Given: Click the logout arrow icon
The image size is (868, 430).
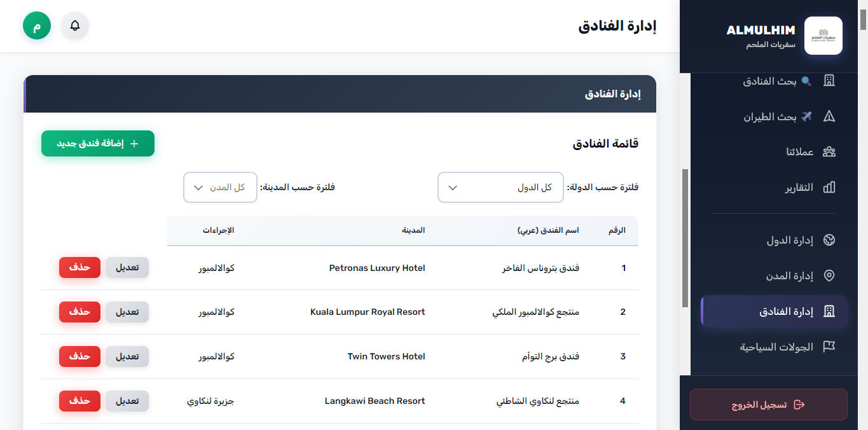Looking at the screenshot, I should (800, 405).
